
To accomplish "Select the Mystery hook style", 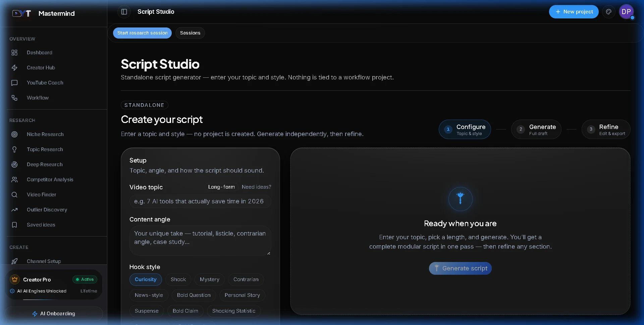I will click(x=210, y=279).
